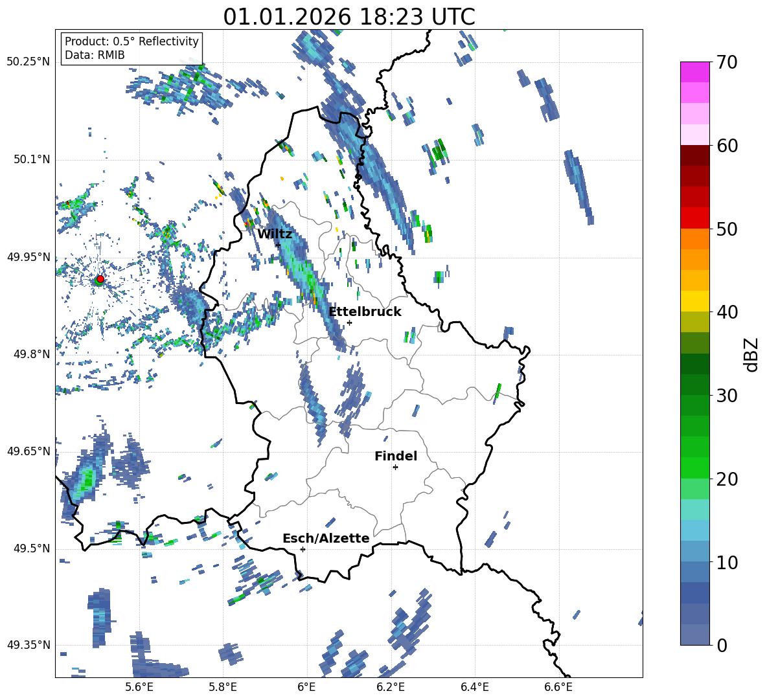
Task: Click the Product: 0.5° Reflectivity text
Action: tap(132, 41)
